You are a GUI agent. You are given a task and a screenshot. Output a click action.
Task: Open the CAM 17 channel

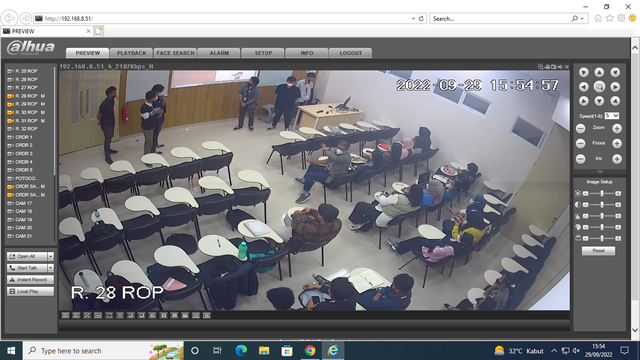[20, 203]
